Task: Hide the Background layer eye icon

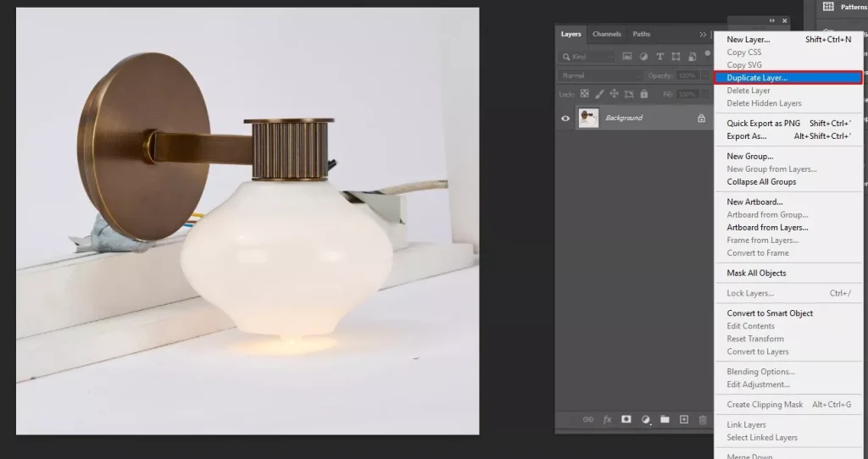Action: click(565, 118)
